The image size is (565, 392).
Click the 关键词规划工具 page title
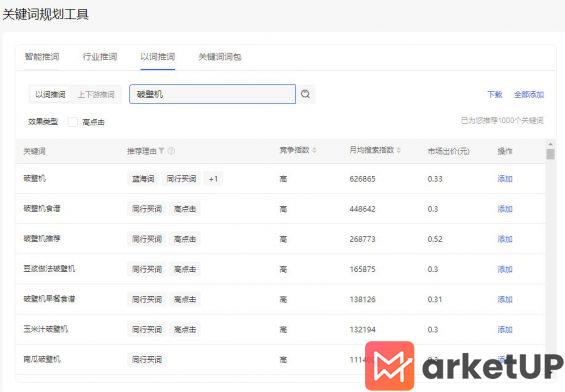pyautogui.click(x=45, y=15)
